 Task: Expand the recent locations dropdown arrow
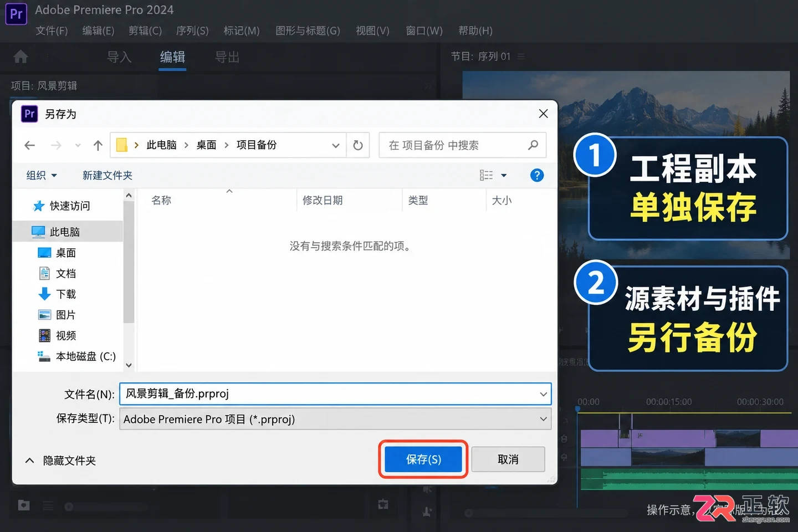coord(78,145)
